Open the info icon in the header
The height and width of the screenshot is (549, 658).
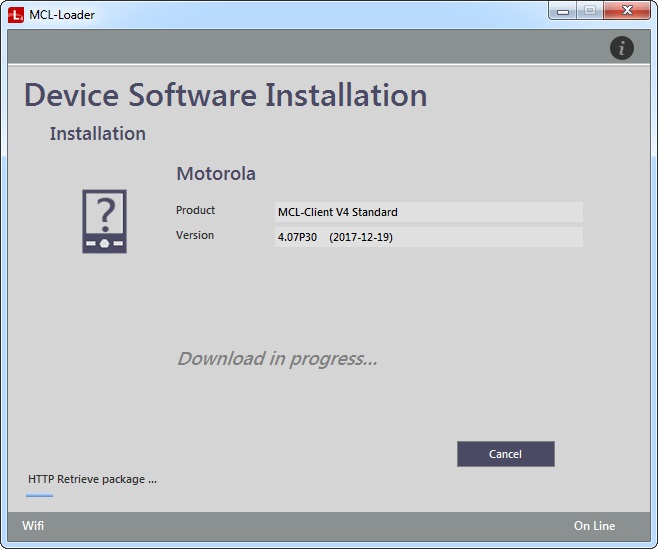click(621, 48)
